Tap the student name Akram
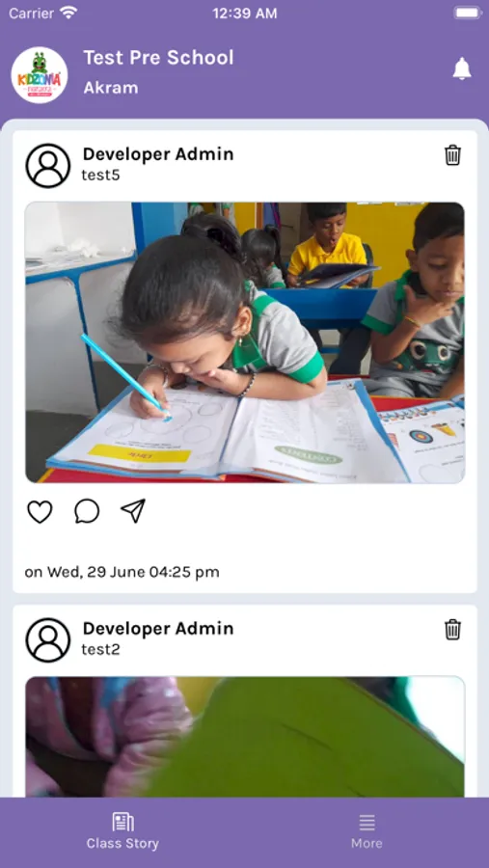 click(111, 88)
